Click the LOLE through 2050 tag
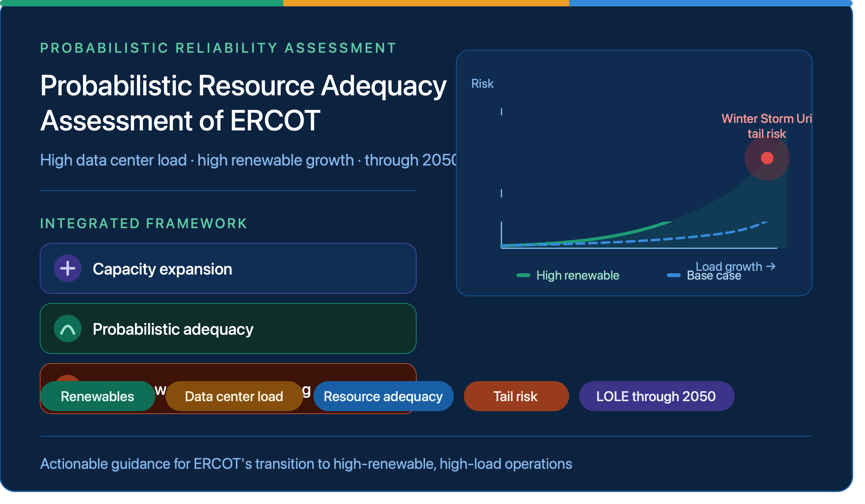The image size is (865, 504). [x=656, y=396]
